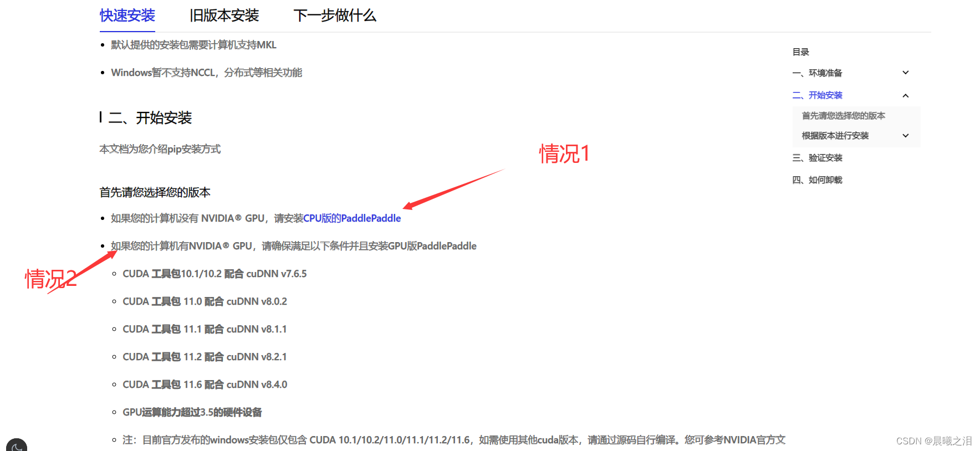This screenshot has width=980, height=451.
Task: Go to 三、验证安装 in contents
Action: pos(817,158)
